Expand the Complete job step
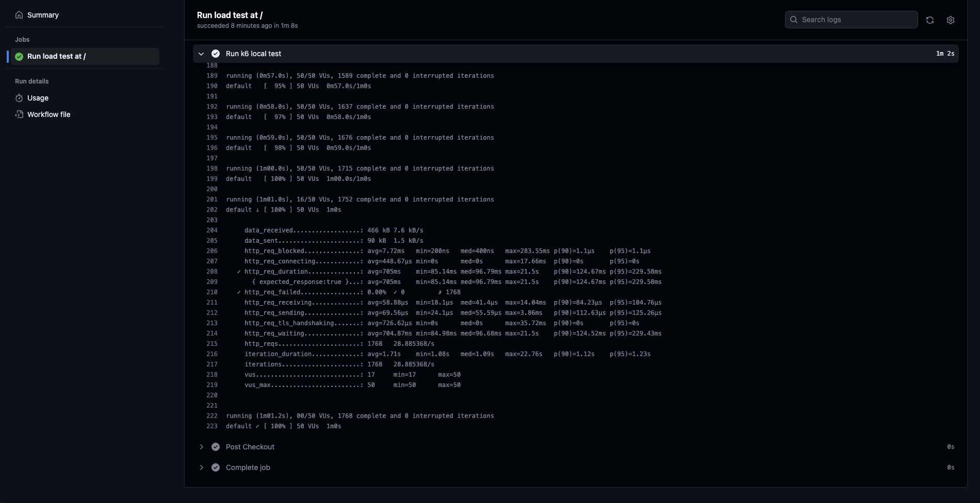 click(x=201, y=467)
